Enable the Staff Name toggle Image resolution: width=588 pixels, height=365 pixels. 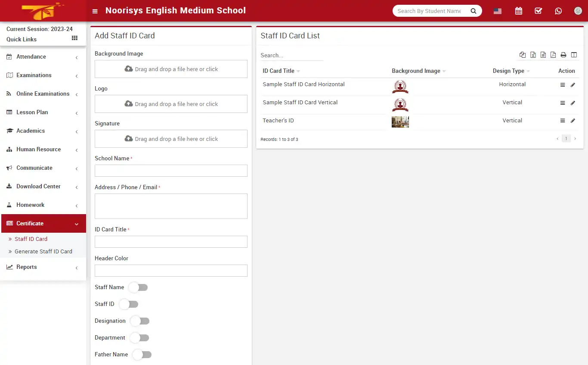coord(138,287)
